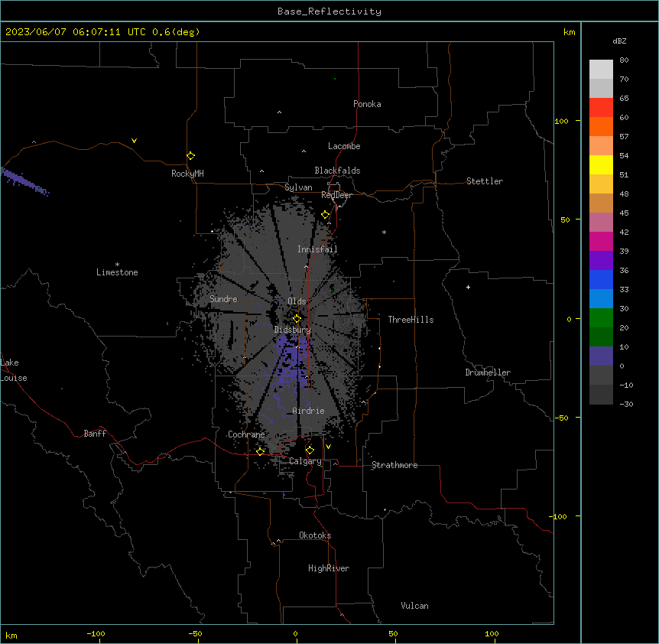Click the Banff label
Viewport: 659px width, 644px height.
click(95, 434)
